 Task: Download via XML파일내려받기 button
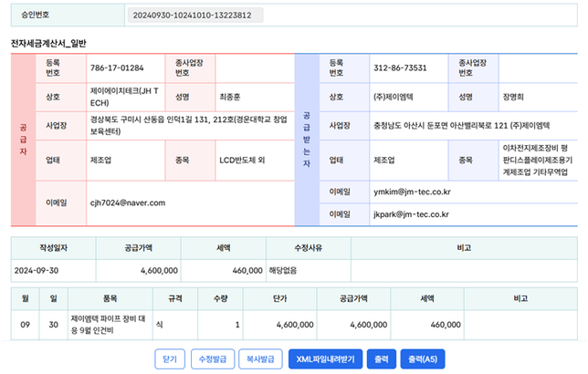(327, 358)
